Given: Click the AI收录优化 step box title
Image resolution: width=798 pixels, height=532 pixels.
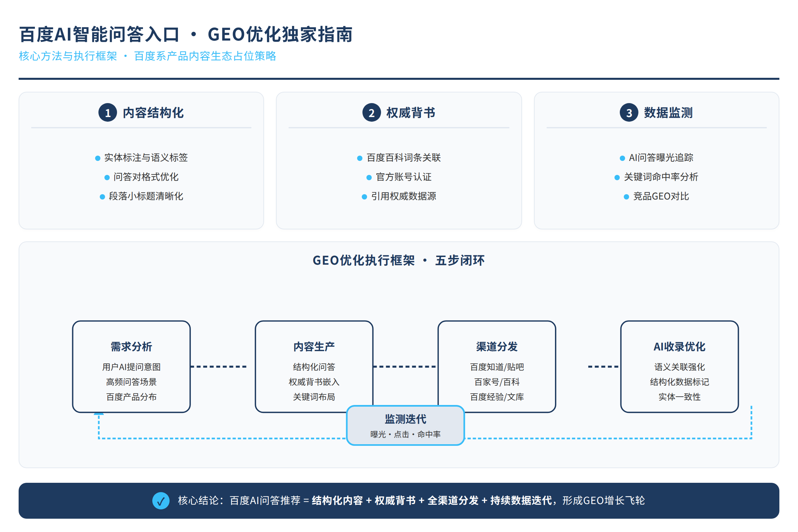Looking at the screenshot, I should pos(680,346).
